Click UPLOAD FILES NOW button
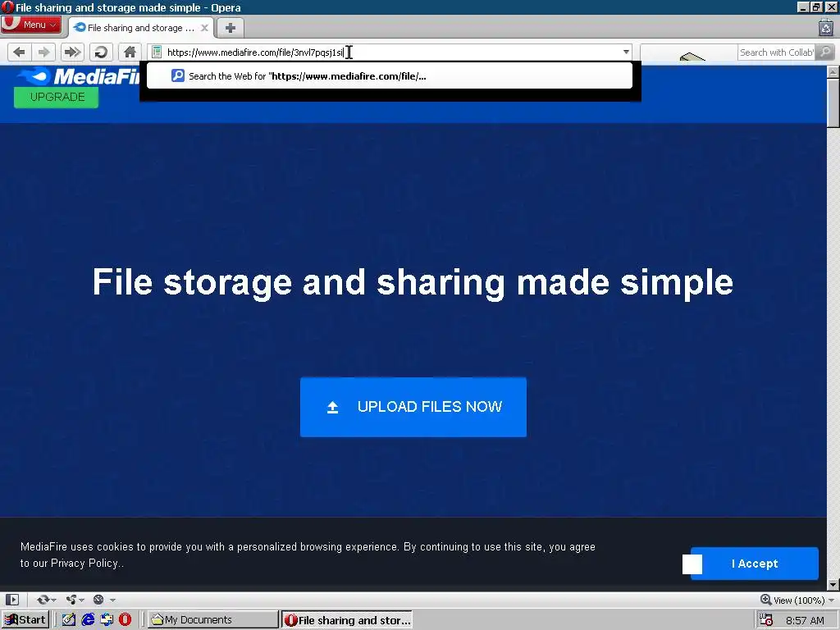Image resolution: width=840 pixels, height=630 pixels. (x=413, y=407)
